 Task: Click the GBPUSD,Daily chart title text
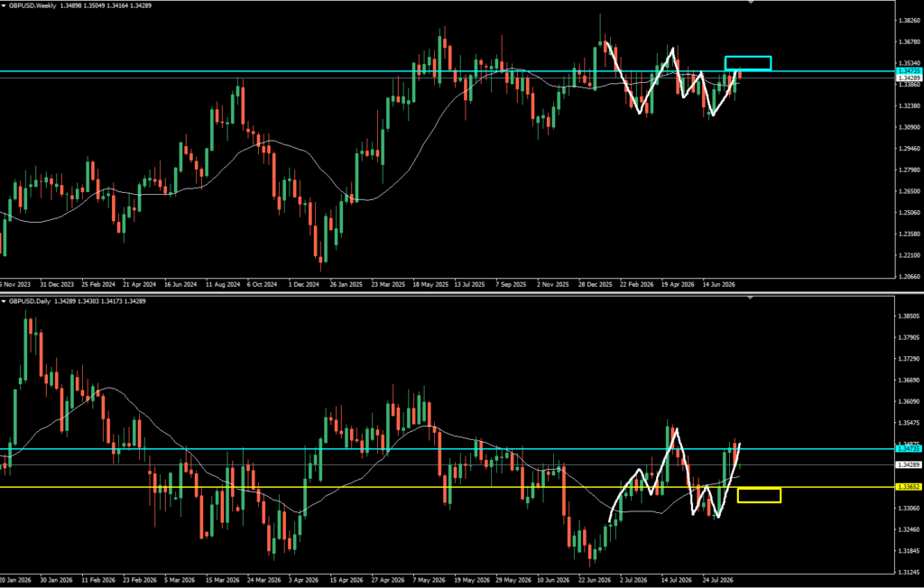coord(30,301)
